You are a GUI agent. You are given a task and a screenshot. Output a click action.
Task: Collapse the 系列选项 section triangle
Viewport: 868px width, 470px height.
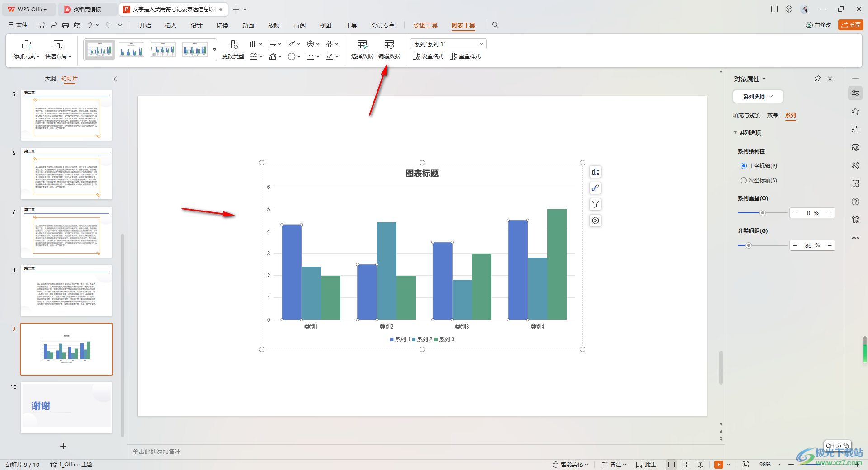[x=735, y=132]
